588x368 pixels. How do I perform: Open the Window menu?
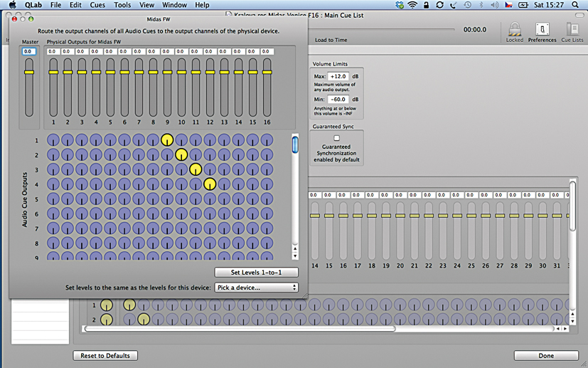(174, 5)
